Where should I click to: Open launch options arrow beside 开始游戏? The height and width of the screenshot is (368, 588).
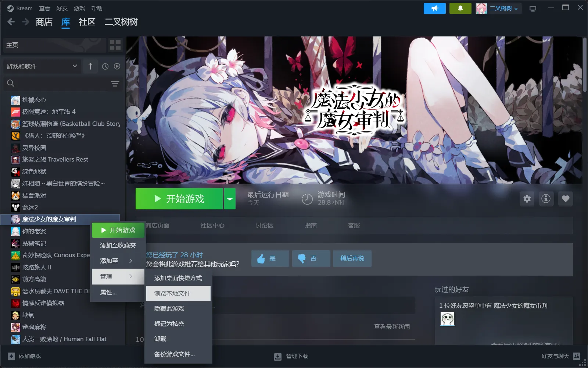[x=230, y=199]
